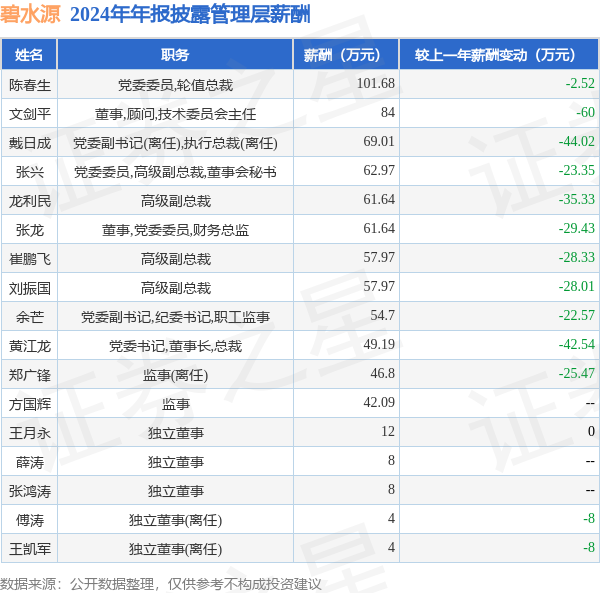Click salary value 69.01
The image size is (600, 593).
point(379,141)
